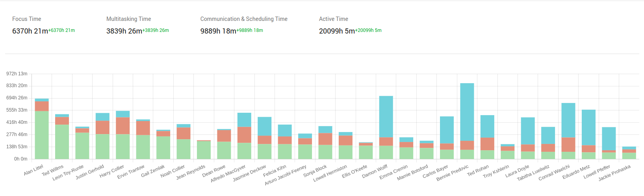Select the Active Time total 20099h 5m
The width and height of the screenshot is (644, 196).
pyautogui.click(x=337, y=31)
